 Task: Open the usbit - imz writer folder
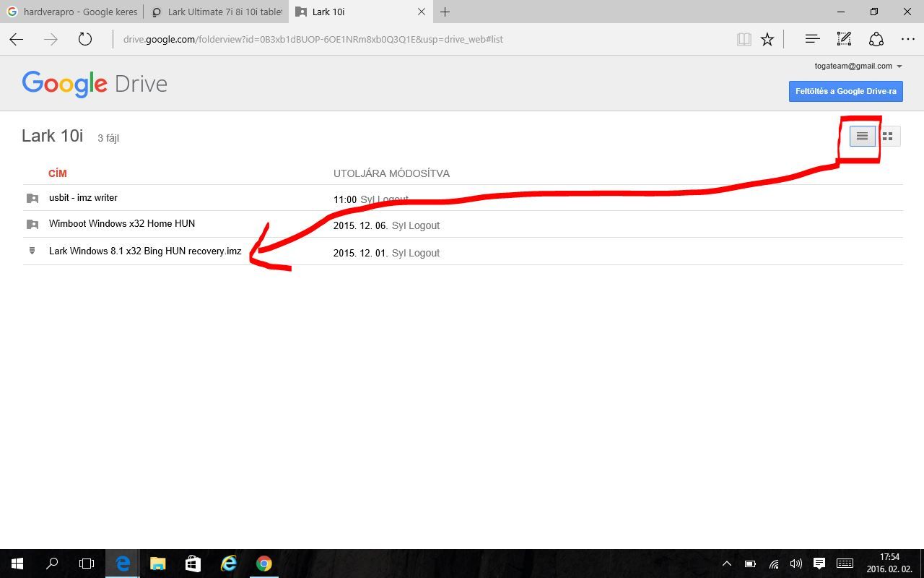83,197
